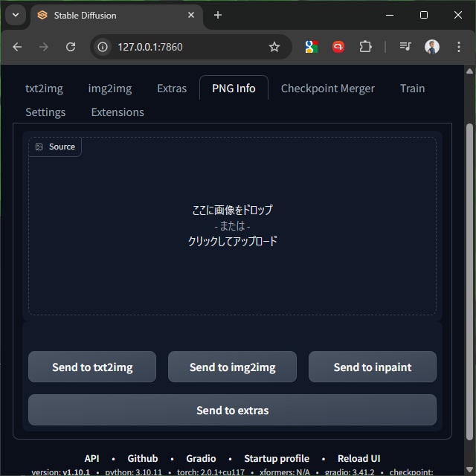
Task: Click the site information icon in address bar
Action: [103, 47]
